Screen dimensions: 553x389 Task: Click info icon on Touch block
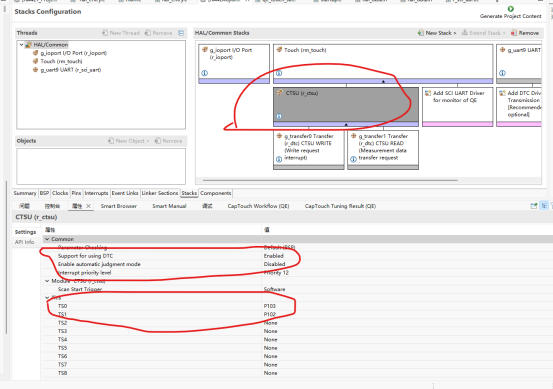(279, 73)
